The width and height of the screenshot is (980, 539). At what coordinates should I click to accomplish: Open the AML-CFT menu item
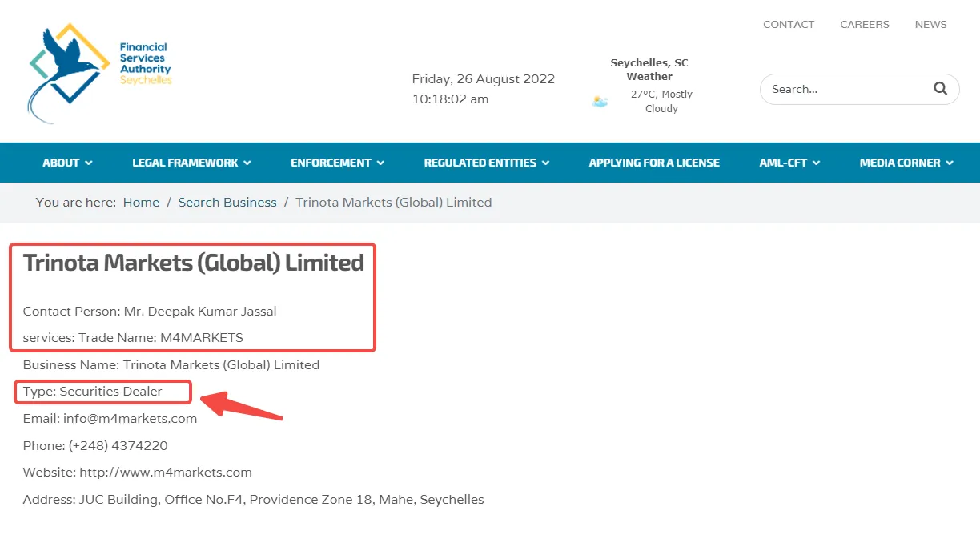tap(783, 163)
